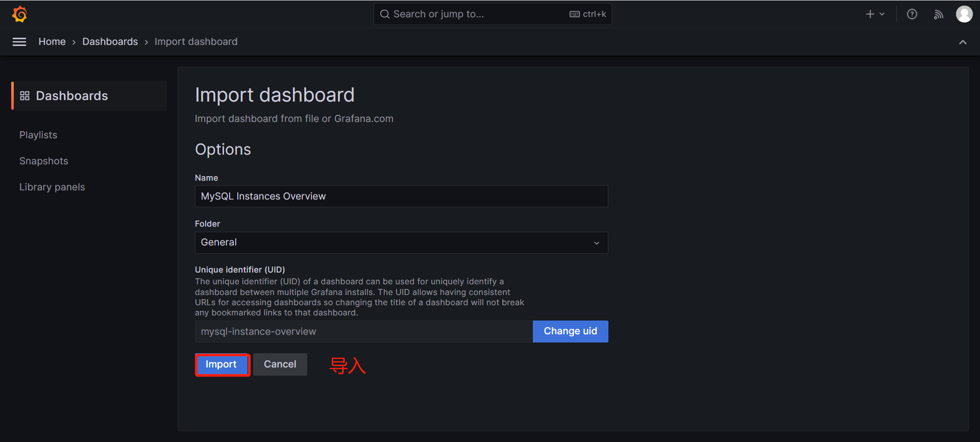Open Playlists in the sidebar
980x442 pixels.
tap(38, 135)
